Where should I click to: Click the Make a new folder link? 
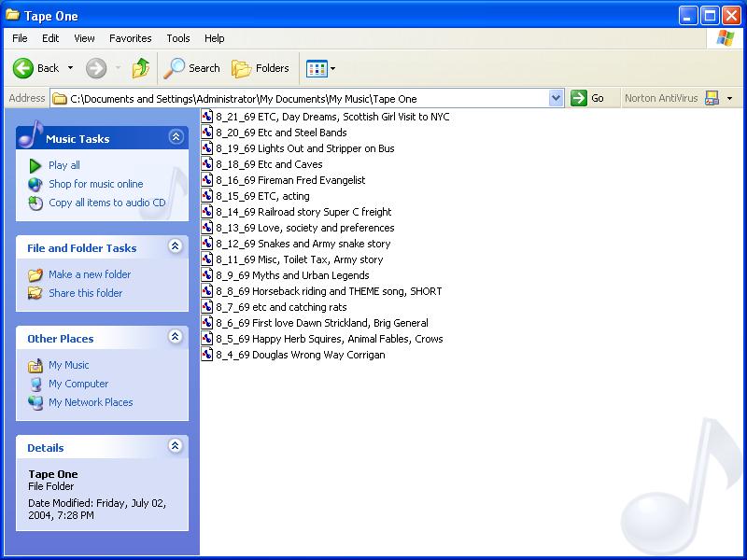click(x=90, y=274)
